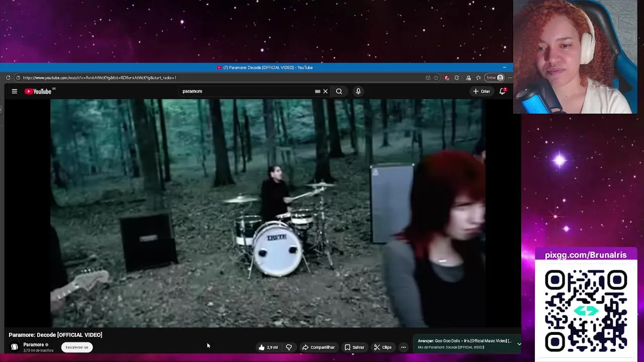Open browser extensions puzzle icon
Image resolution: width=644 pixels, height=362 pixels.
(x=456, y=78)
